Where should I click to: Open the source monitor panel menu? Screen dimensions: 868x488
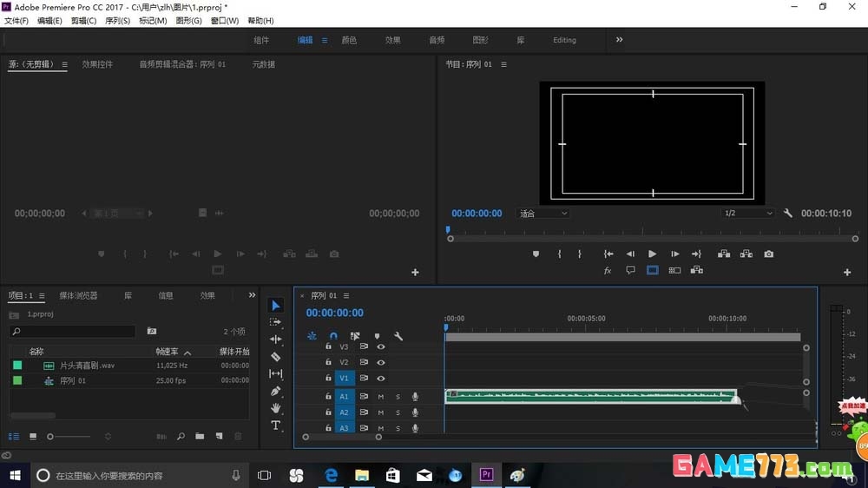(x=65, y=64)
